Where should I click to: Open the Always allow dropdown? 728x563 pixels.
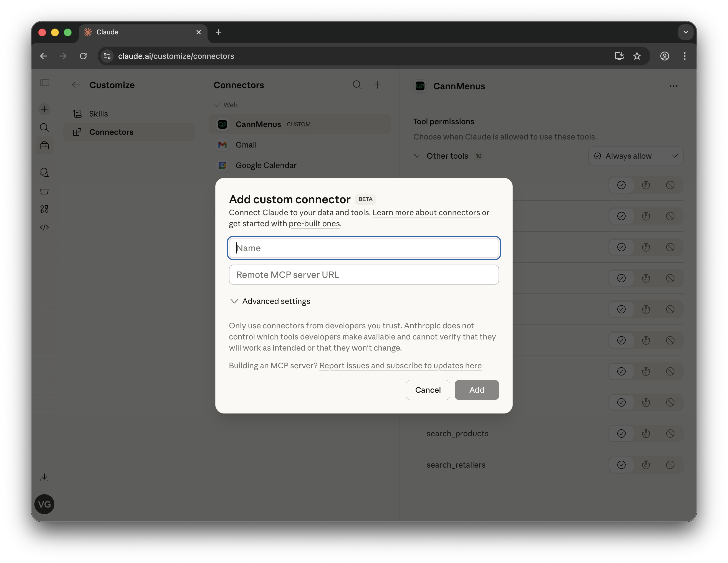pos(635,156)
